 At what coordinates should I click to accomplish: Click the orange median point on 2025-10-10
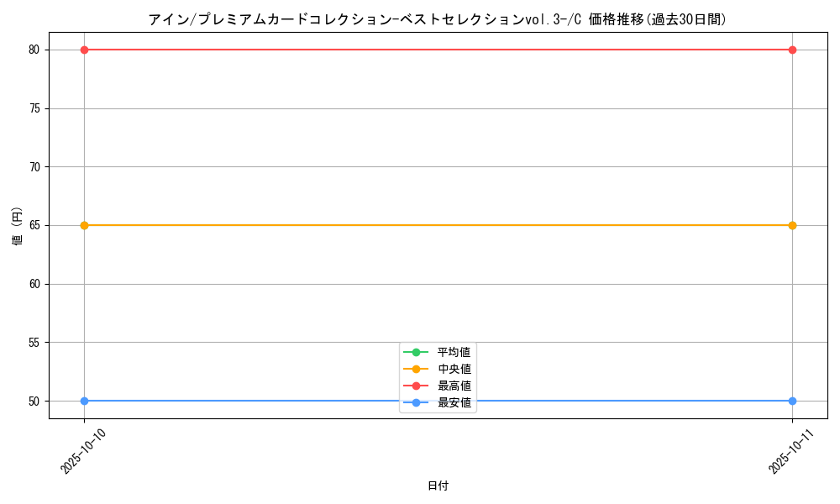pos(84,225)
